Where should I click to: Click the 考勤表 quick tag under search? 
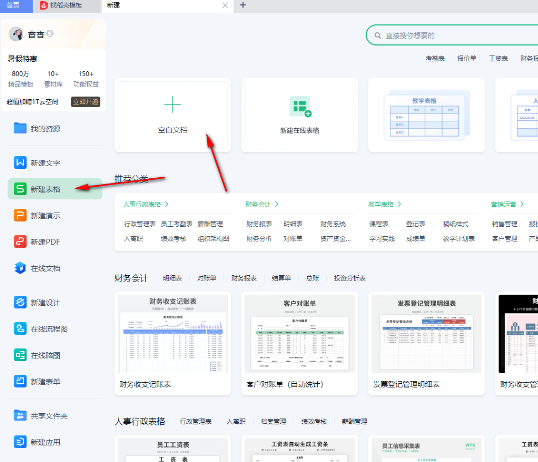point(435,58)
